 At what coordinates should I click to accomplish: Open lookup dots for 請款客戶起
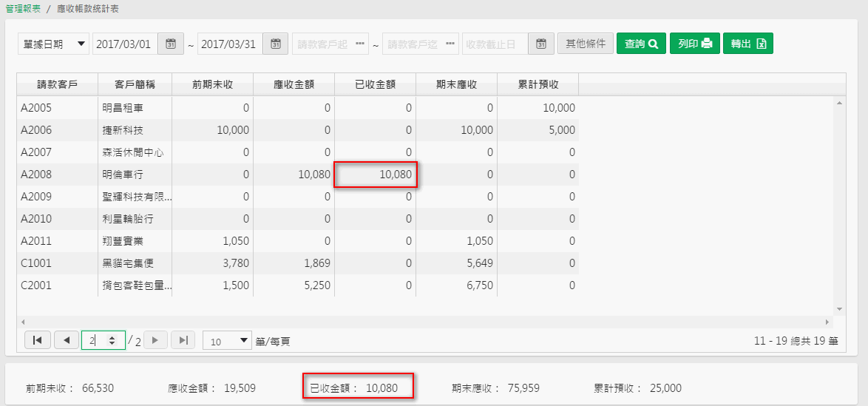360,44
